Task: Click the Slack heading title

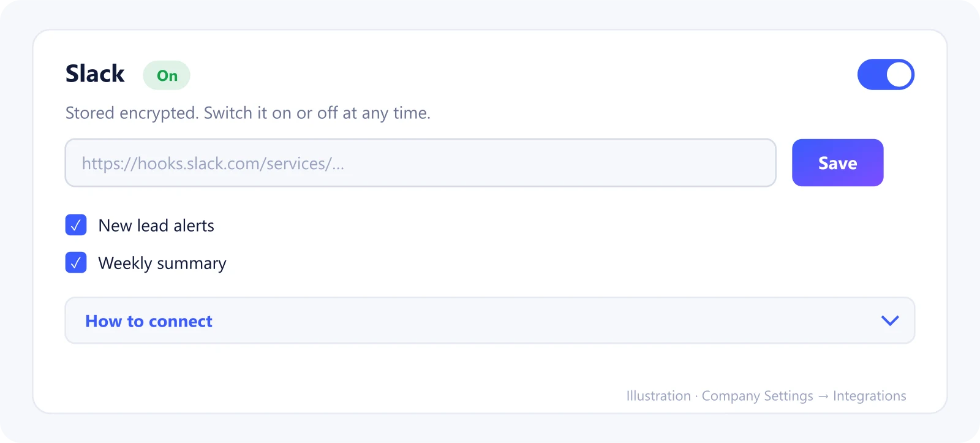Action: (x=95, y=74)
